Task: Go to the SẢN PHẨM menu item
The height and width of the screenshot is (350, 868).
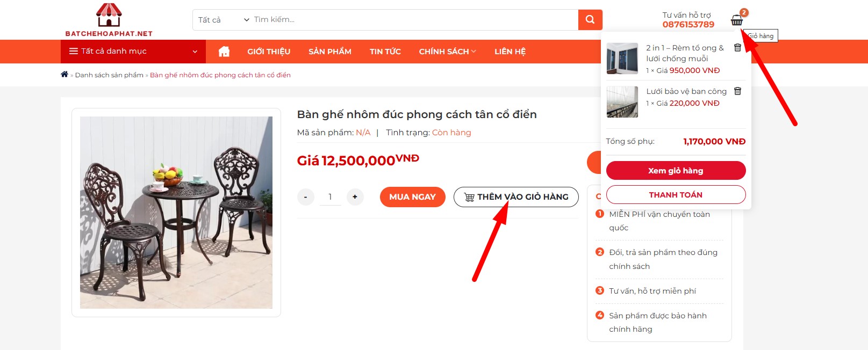Action: (330, 52)
